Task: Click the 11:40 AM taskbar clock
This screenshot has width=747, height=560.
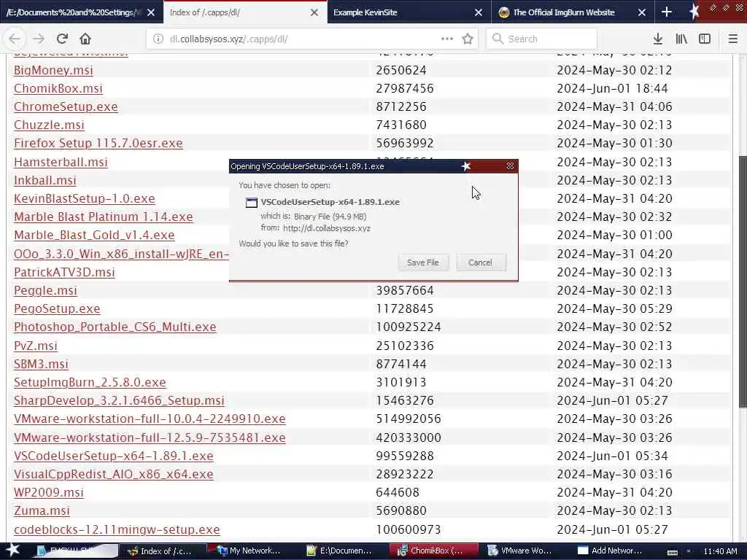Action: [720, 551]
